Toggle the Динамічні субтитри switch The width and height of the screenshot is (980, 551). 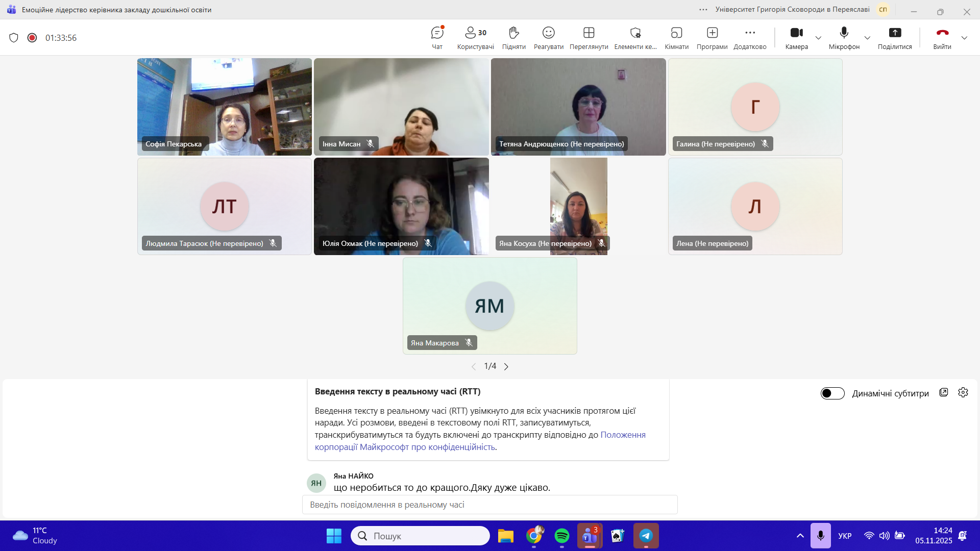tap(832, 393)
